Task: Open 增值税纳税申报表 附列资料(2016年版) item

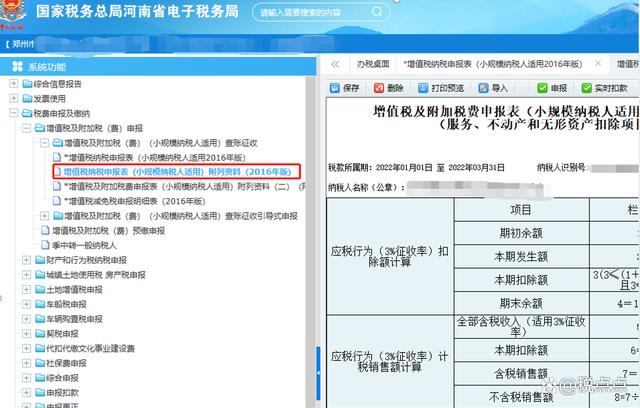Action: point(178,172)
